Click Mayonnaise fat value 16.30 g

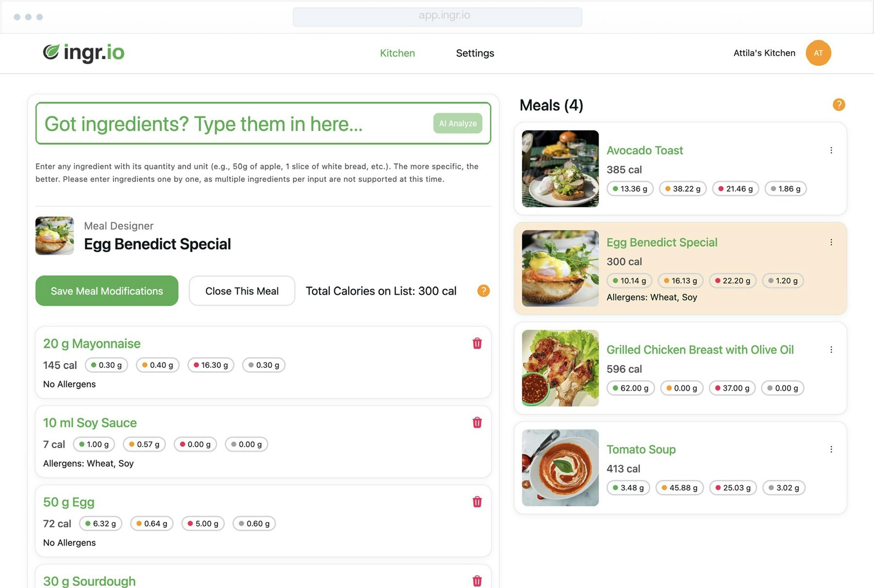coord(211,365)
